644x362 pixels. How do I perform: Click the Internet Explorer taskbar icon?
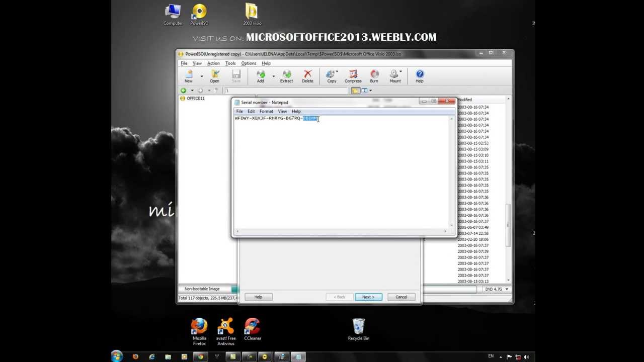[x=152, y=356]
